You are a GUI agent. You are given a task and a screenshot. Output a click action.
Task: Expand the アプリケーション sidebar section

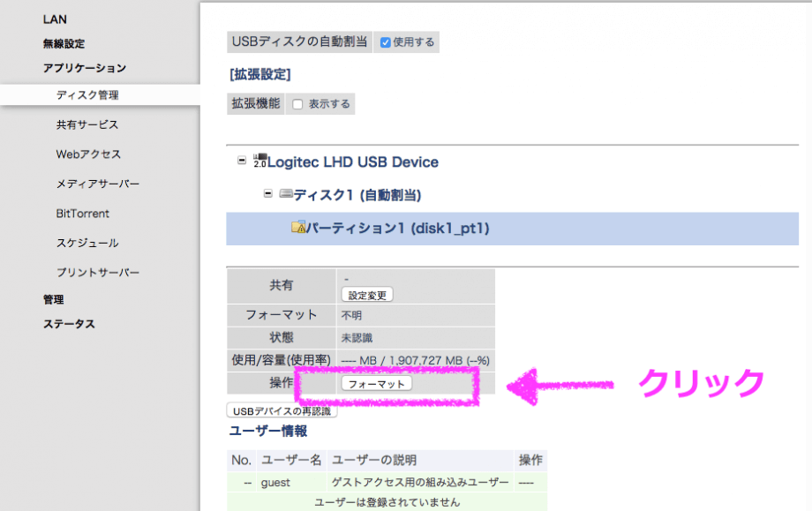(x=85, y=68)
